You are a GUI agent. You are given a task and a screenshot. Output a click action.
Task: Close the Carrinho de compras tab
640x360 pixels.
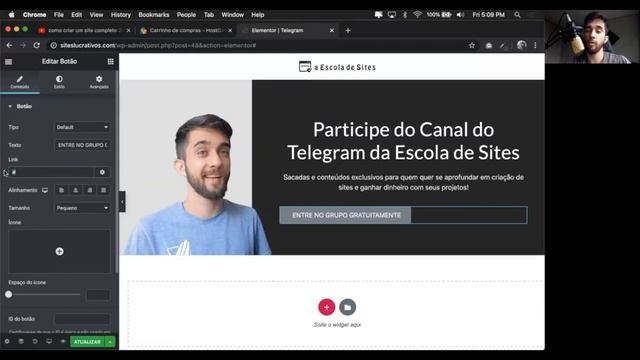(230, 30)
